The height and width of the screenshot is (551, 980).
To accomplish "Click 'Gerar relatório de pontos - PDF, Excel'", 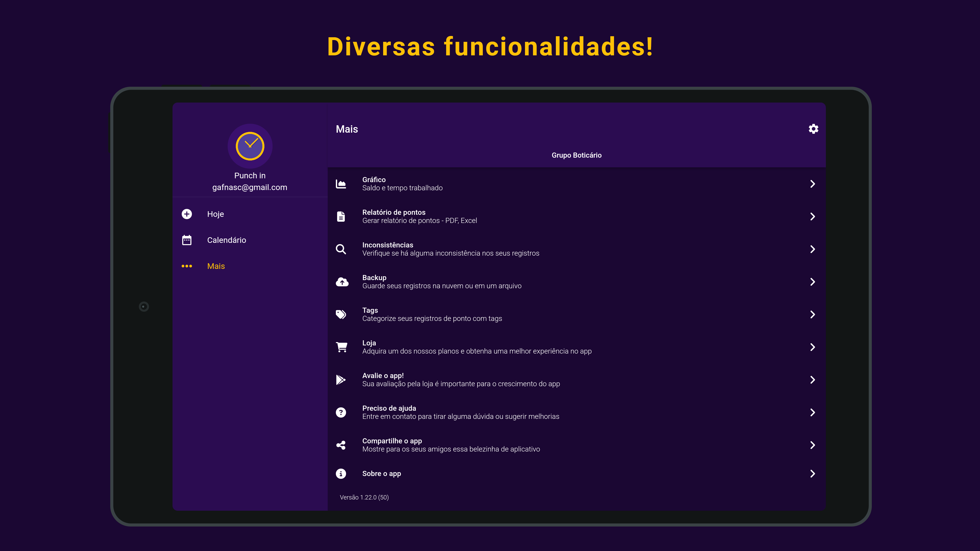I will [420, 221].
